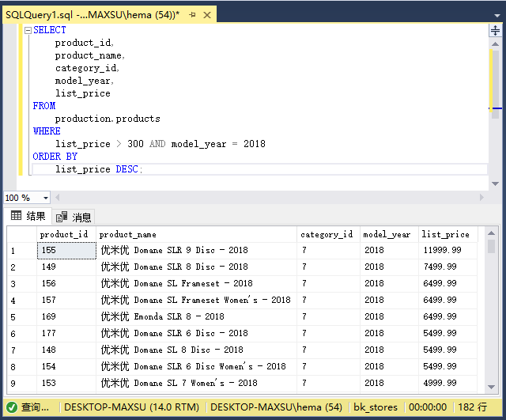Click the editor split-window handle icon
Image resolution: width=506 pixels, height=420 pixels.
click(495, 31)
